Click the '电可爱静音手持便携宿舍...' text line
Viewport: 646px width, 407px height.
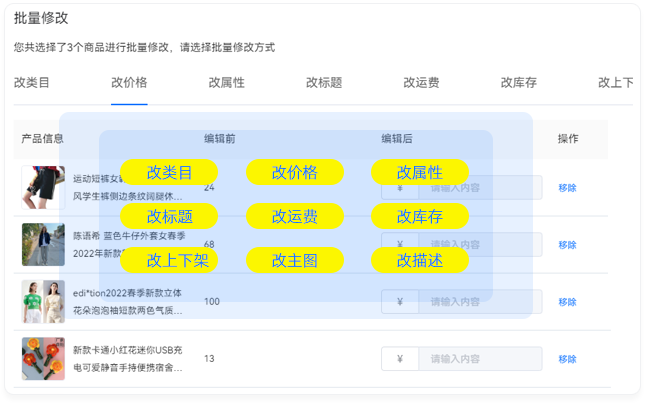[x=128, y=367]
